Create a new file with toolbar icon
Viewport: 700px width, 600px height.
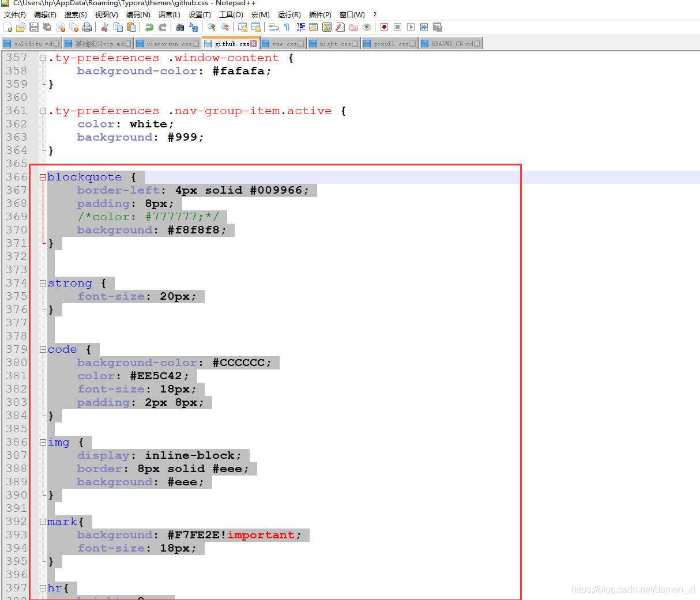pyautogui.click(x=7, y=27)
